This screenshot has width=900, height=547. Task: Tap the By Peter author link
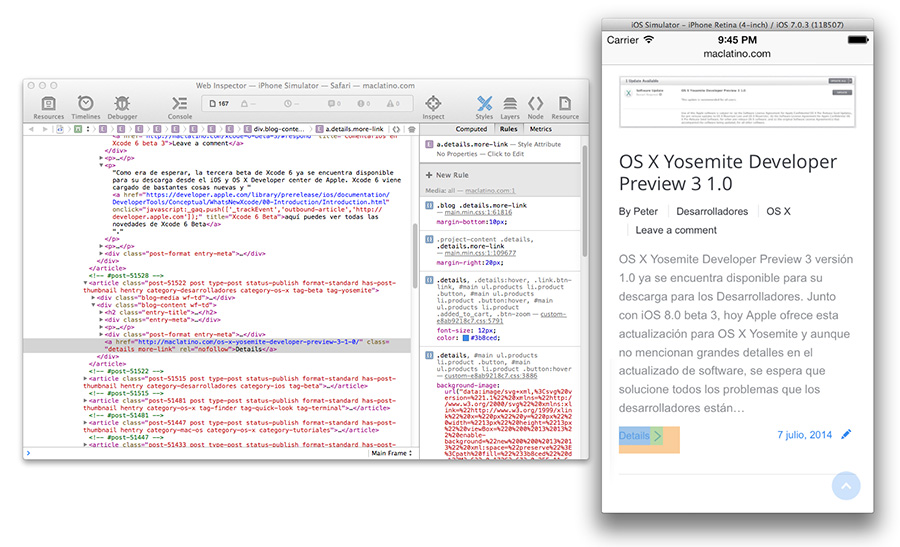point(638,211)
